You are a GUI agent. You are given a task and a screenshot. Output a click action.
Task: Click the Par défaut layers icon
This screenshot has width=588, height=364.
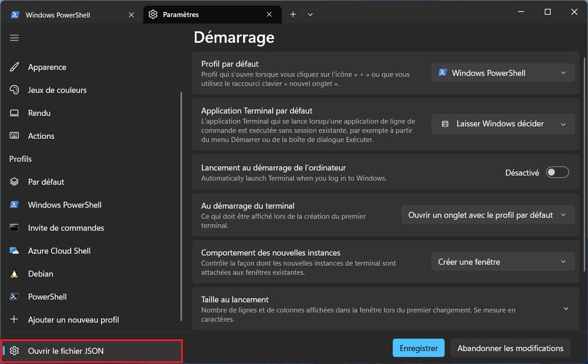pos(14,182)
